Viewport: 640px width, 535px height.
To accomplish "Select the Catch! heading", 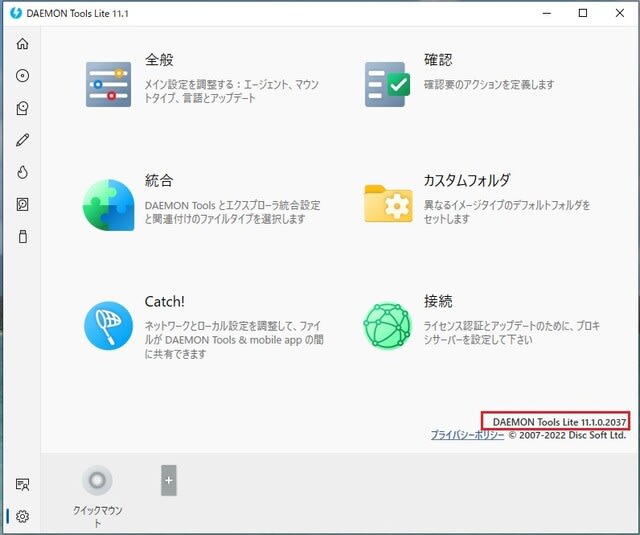I will click(164, 302).
